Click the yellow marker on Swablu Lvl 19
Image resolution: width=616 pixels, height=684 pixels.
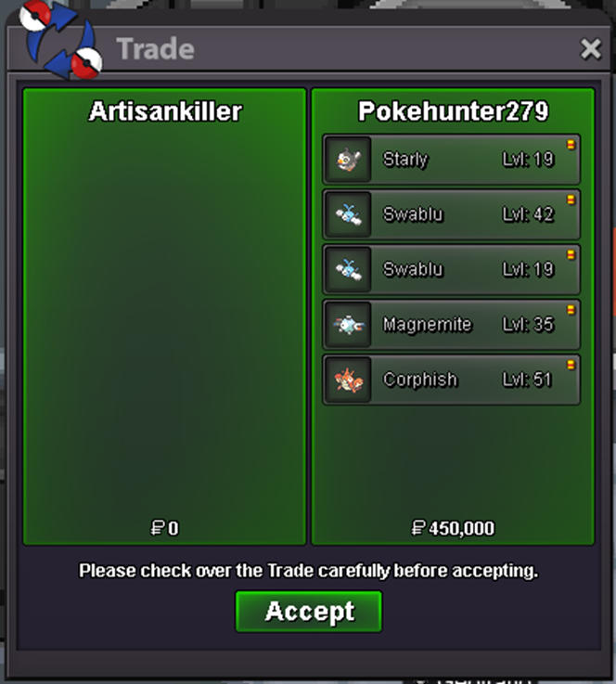571,254
